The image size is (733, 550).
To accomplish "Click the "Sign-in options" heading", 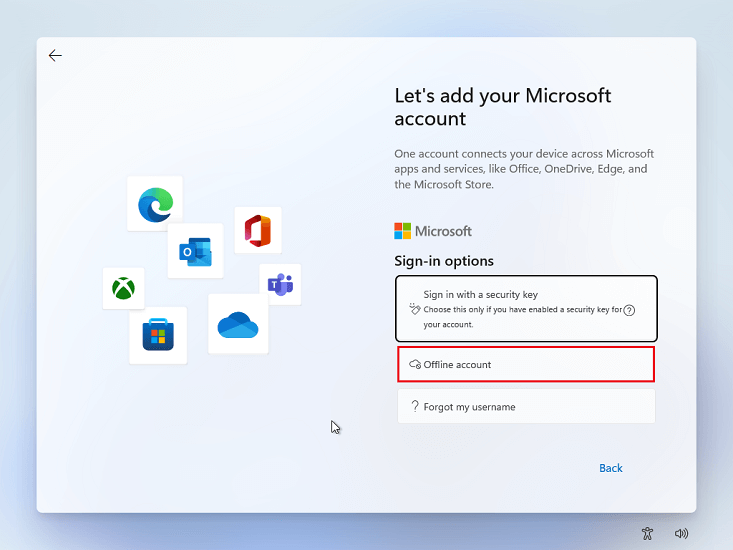I will [x=444, y=261].
